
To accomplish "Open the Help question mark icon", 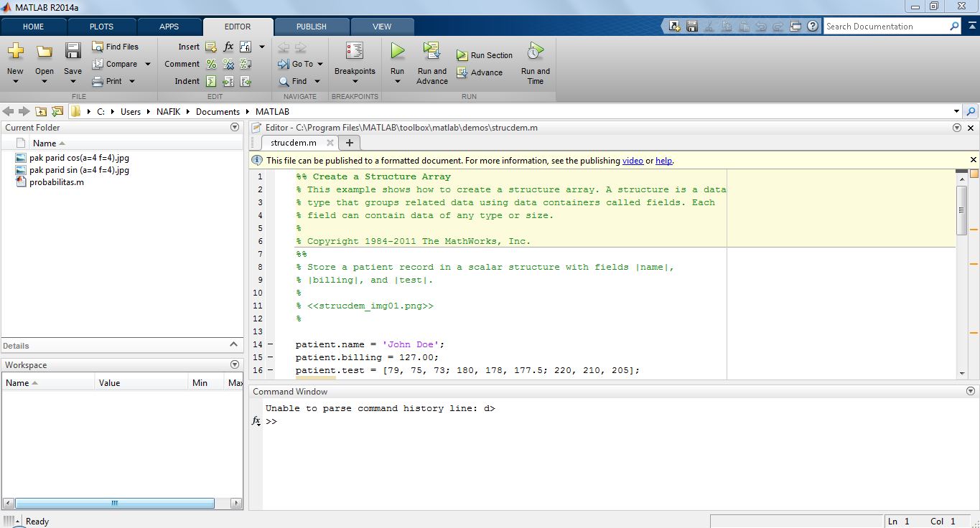I will click(813, 26).
